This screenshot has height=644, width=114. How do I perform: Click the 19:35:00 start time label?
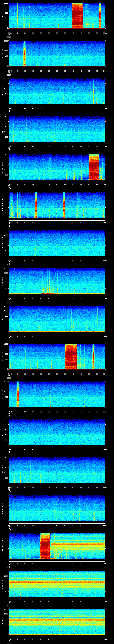pos(9,525)
